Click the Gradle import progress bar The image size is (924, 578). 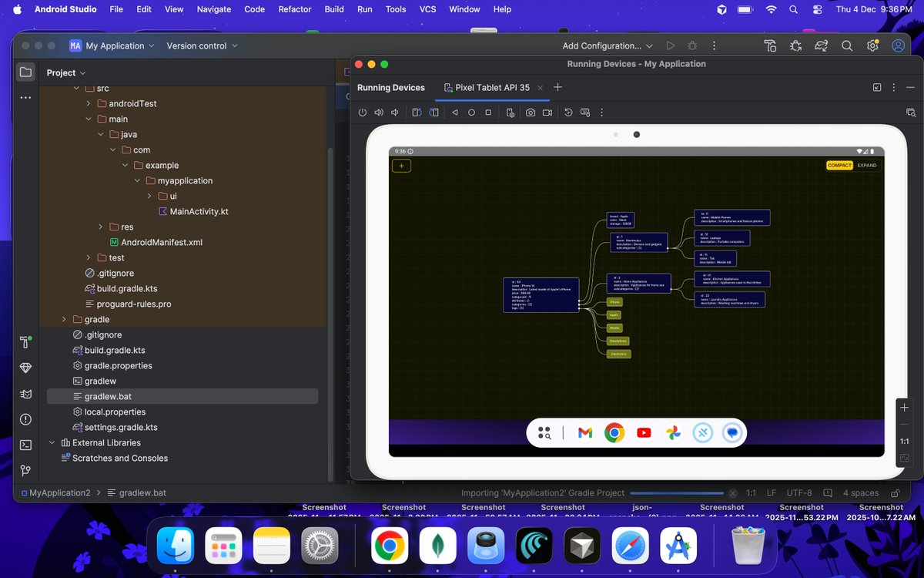click(677, 493)
